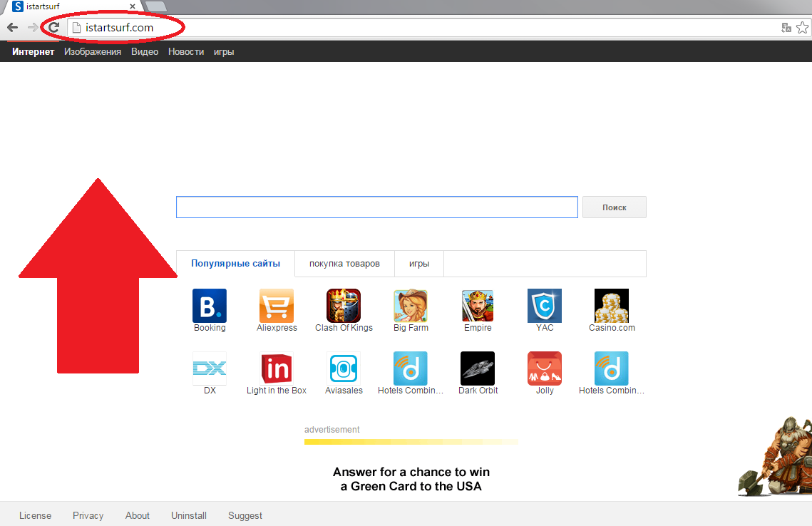Select the Изображения navigation item

coord(93,52)
